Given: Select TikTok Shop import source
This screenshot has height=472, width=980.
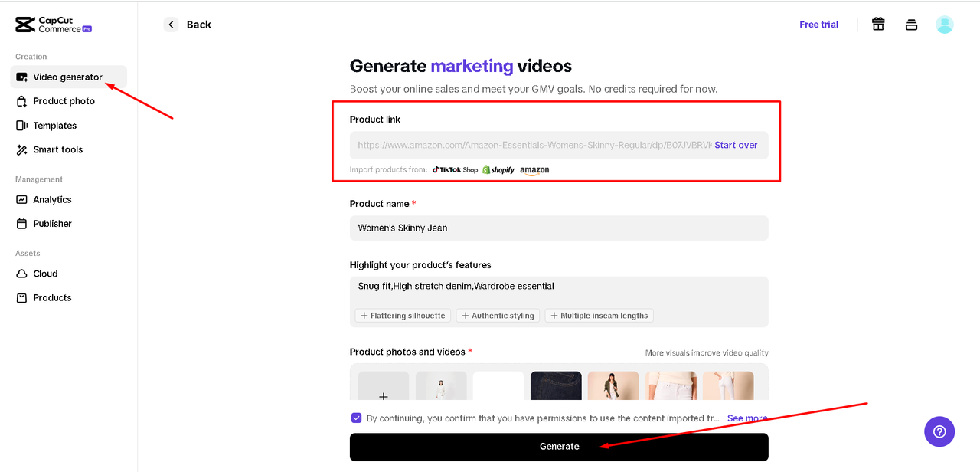Looking at the screenshot, I should pyautogui.click(x=455, y=170).
